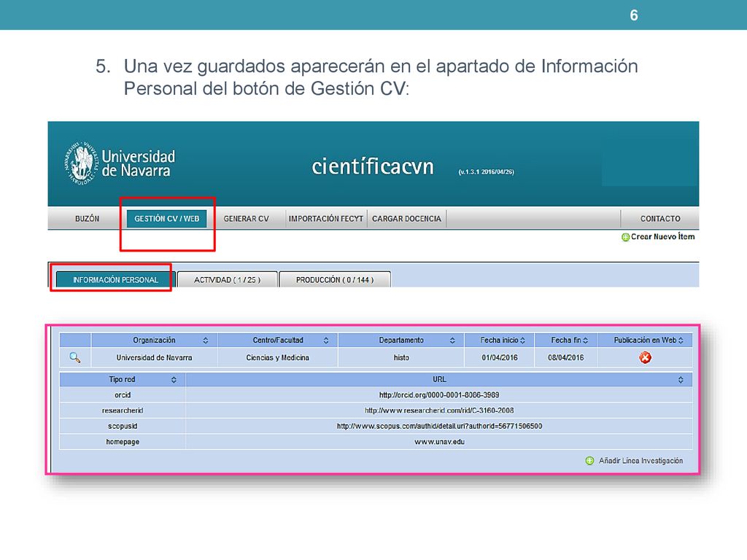Open the CARGAR DOCENCIA menu
This screenshot has height=560, width=747.
[406, 219]
